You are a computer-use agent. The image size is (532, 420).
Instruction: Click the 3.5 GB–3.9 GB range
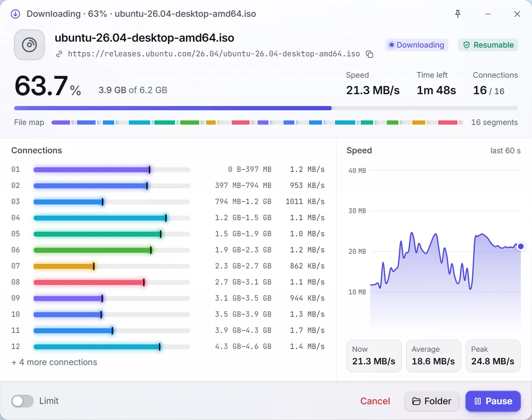tap(243, 314)
